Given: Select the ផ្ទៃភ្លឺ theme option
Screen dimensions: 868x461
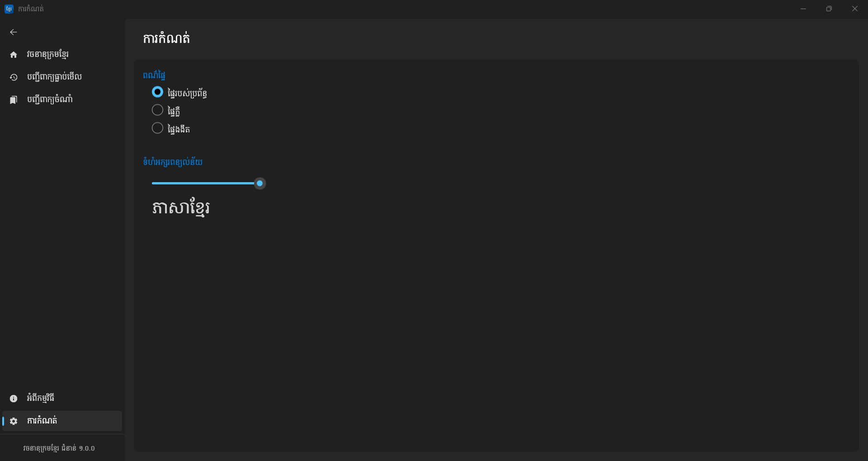Looking at the screenshot, I should 157,110.
